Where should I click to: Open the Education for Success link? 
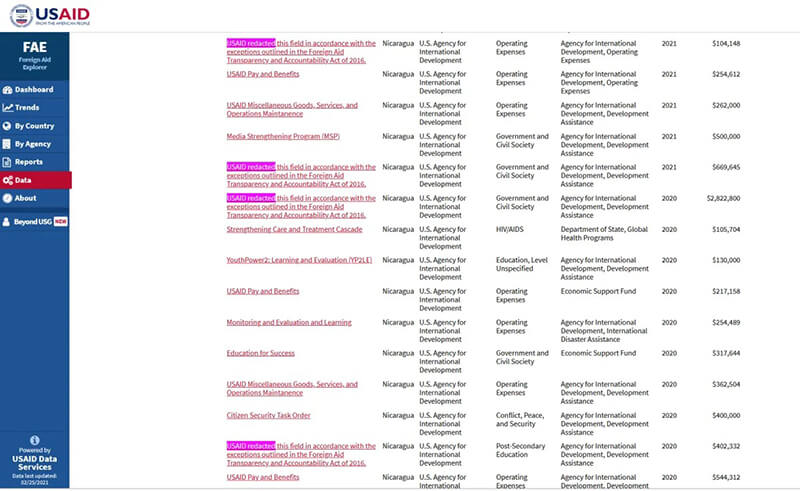pyautogui.click(x=260, y=353)
